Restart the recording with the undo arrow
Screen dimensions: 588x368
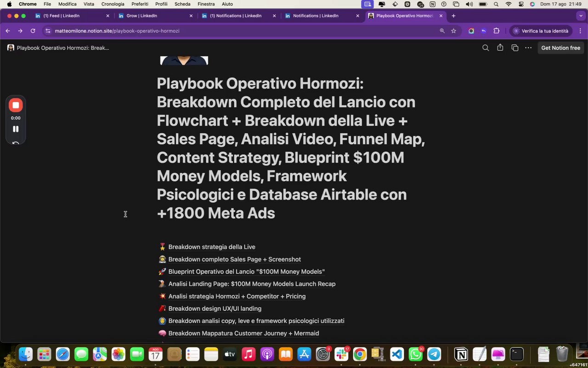pos(16,144)
